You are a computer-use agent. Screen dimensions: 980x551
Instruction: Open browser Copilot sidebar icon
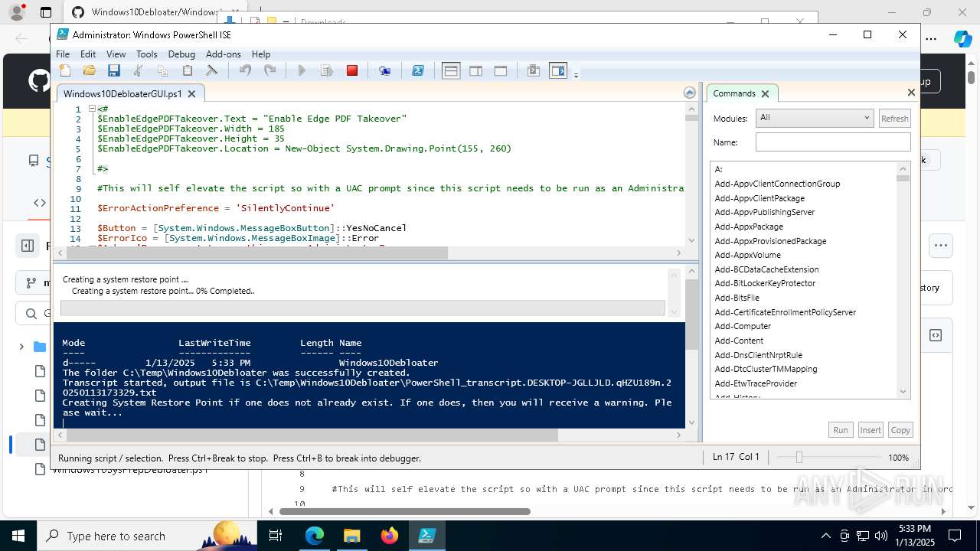click(962, 38)
